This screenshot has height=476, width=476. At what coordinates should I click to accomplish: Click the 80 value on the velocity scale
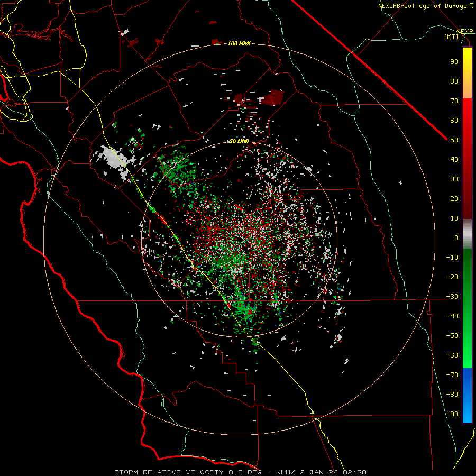point(454,81)
